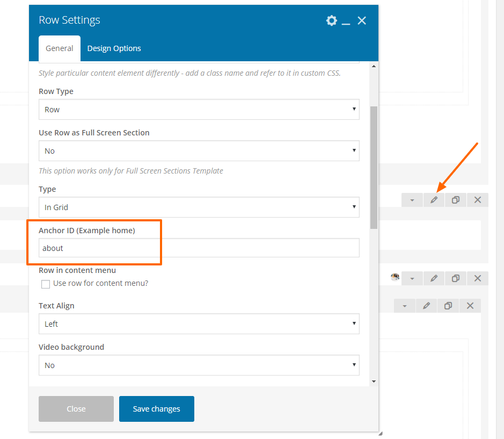The width and height of the screenshot is (504, 439).
Task: Expand the Video background dropdown
Action: (x=199, y=365)
